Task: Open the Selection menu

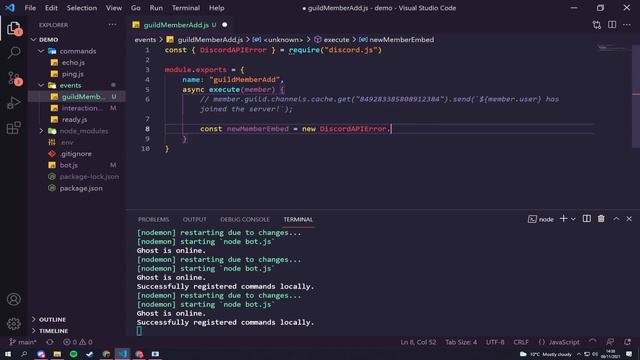Action: (x=82, y=8)
